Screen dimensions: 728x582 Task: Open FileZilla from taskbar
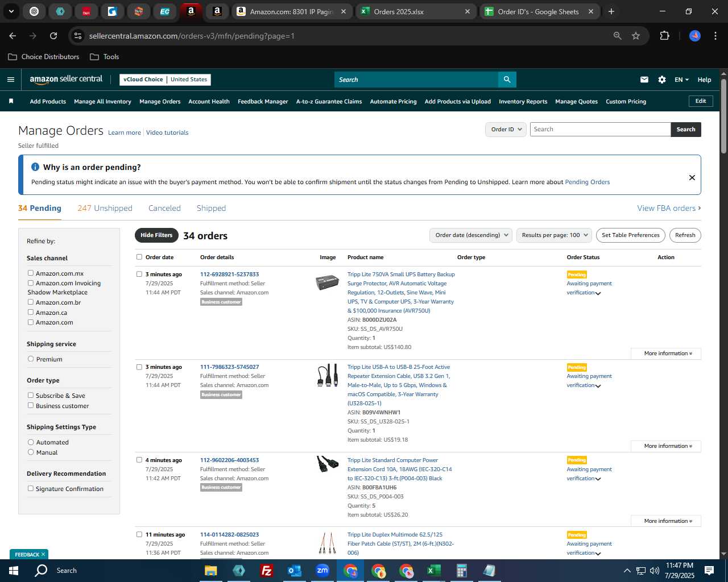pos(266,571)
